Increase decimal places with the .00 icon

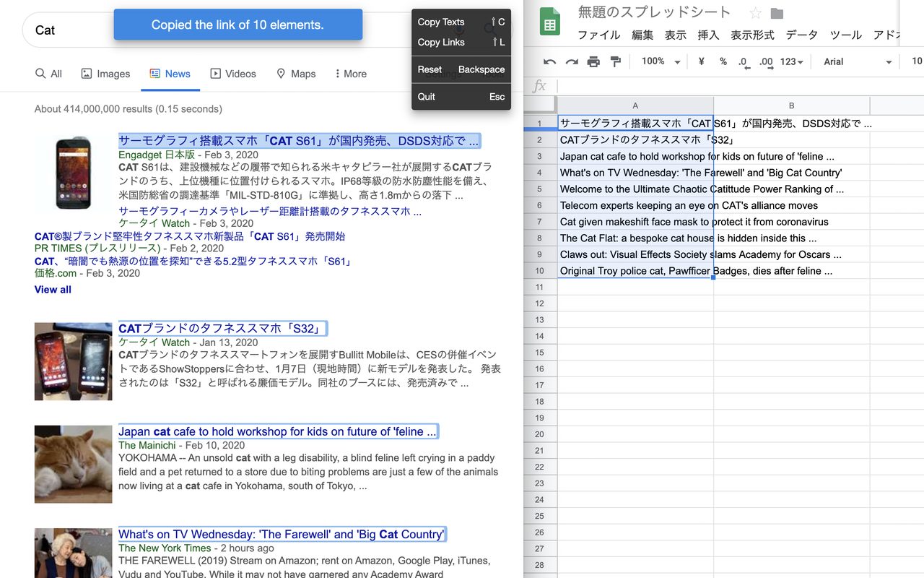click(x=765, y=63)
